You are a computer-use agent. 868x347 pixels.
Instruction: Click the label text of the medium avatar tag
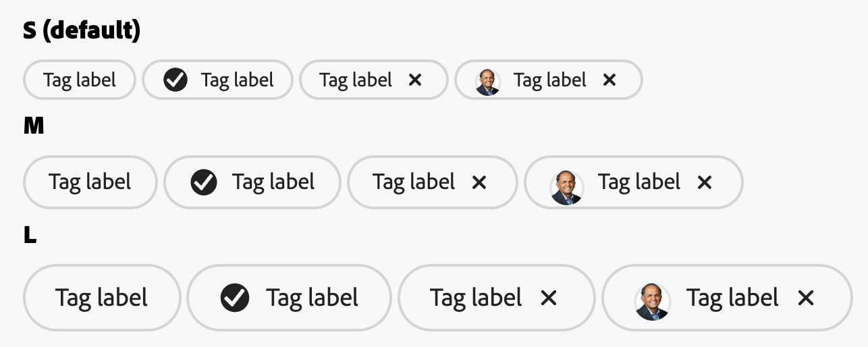coord(639,182)
